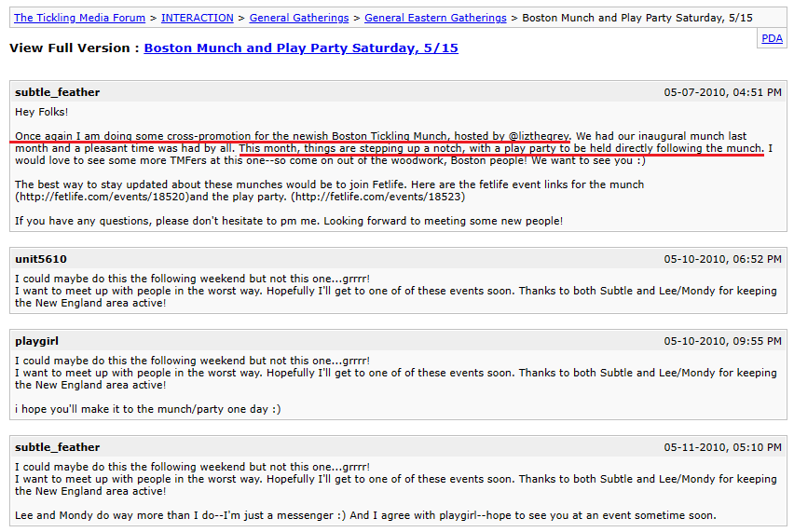Click the 'Hey Folks!' greeting text
Image resolution: width=794 pixels, height=532 pixels.
42,112
